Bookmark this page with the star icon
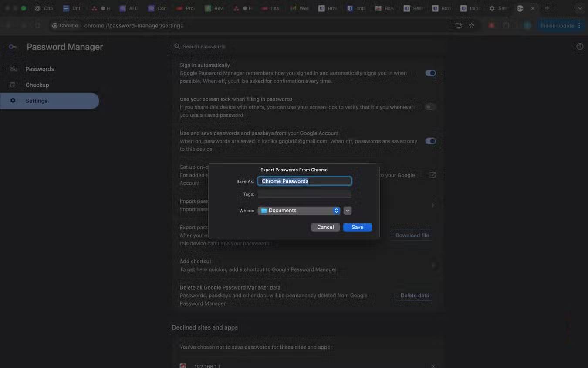The width and height of the screenshot is (588, 368). (x=471, y=26)
